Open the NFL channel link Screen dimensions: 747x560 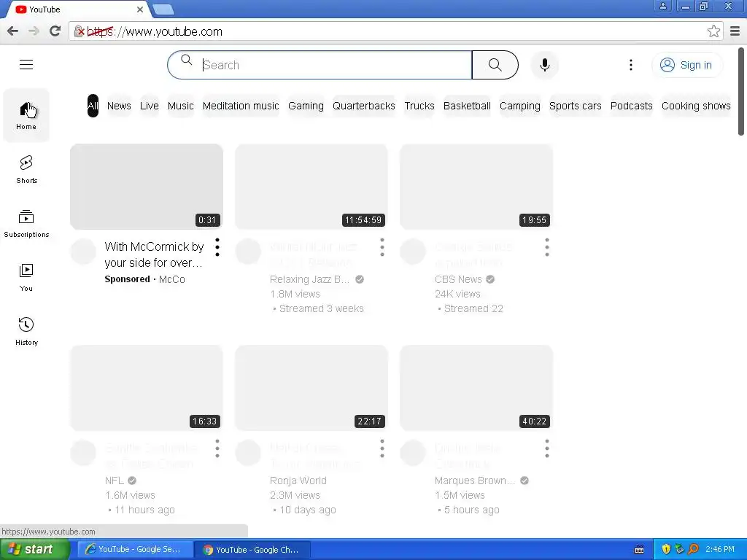click(x=115, y=481)
